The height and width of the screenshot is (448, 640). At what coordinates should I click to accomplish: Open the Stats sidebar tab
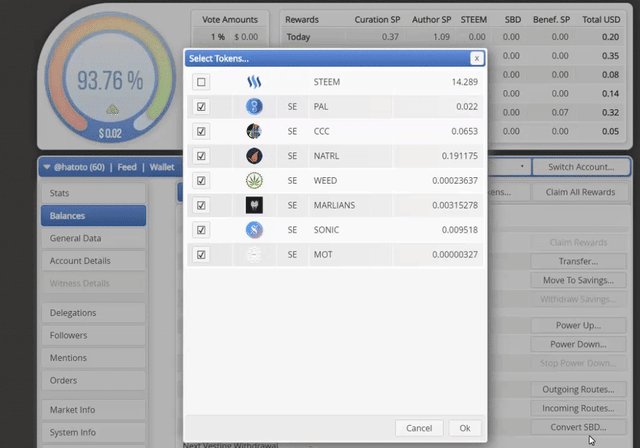(x=93, y=193)
